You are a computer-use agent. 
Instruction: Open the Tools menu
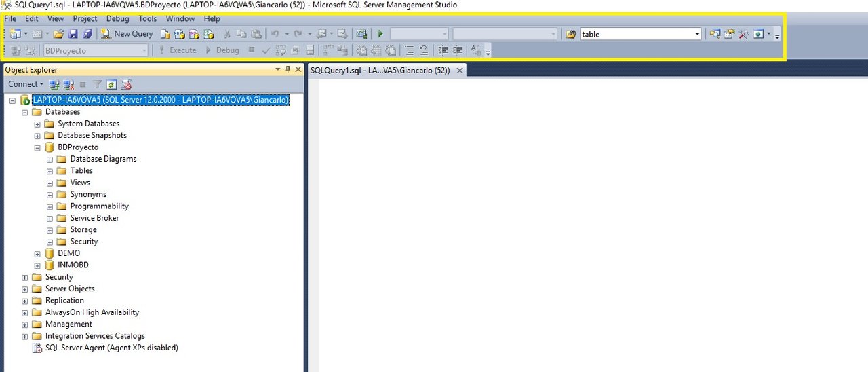pyautogui.click(x=148, y=19)
